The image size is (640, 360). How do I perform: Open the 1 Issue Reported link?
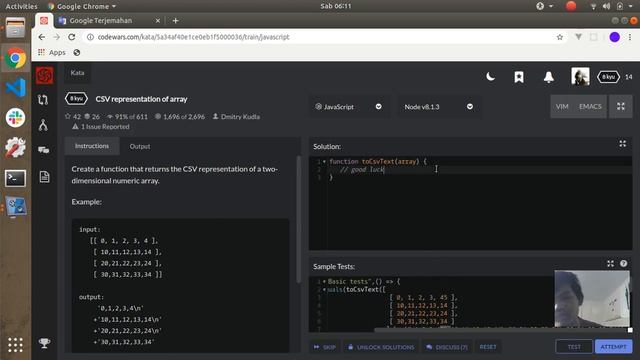(105, 127)
